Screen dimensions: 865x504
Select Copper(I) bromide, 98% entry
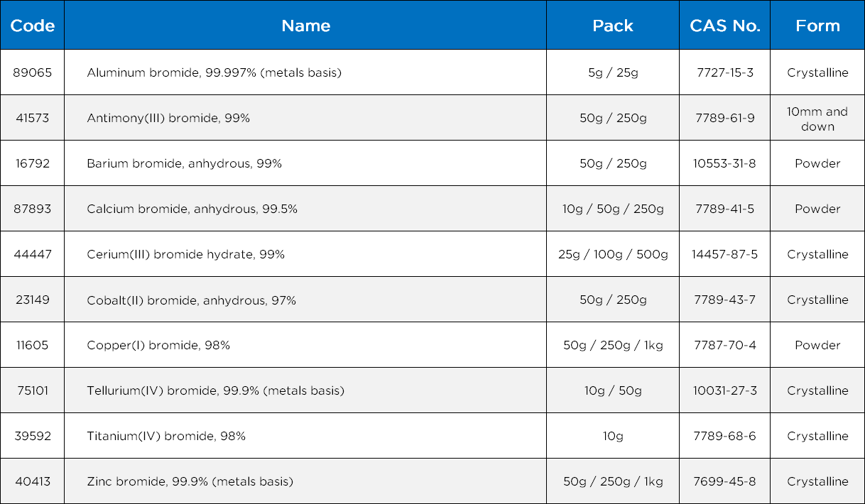tap(158, 345)
